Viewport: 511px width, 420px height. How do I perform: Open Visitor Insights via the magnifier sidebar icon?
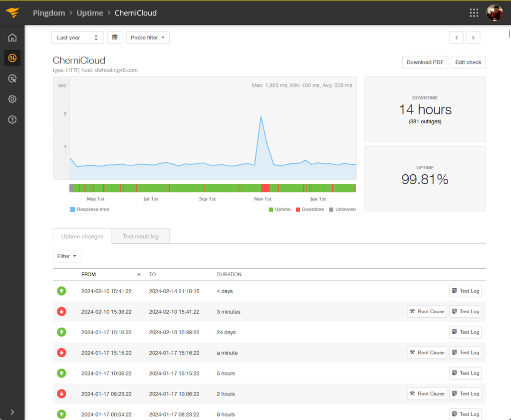tap(11, 78)
